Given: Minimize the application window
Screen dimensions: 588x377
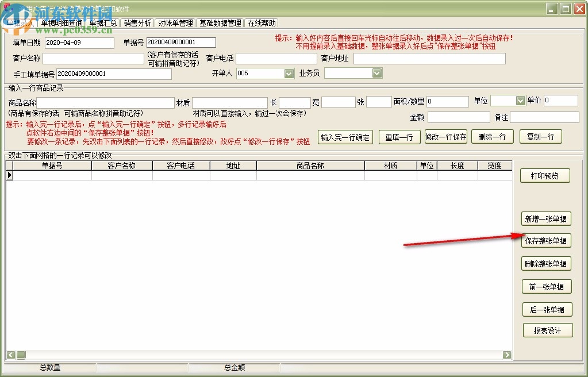Looking at the screenshot, I should coord(552,9).
